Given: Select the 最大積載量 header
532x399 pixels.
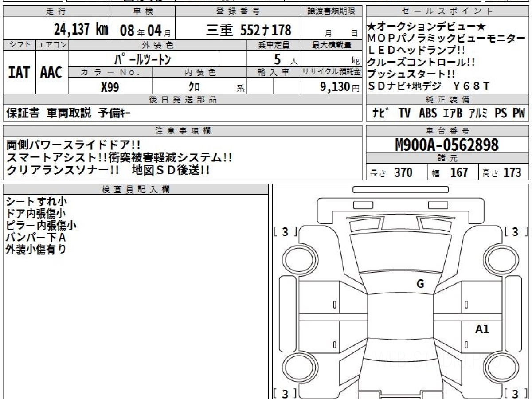Looking at the screenshot, I should pyautogui.click(x=332, y=45).
